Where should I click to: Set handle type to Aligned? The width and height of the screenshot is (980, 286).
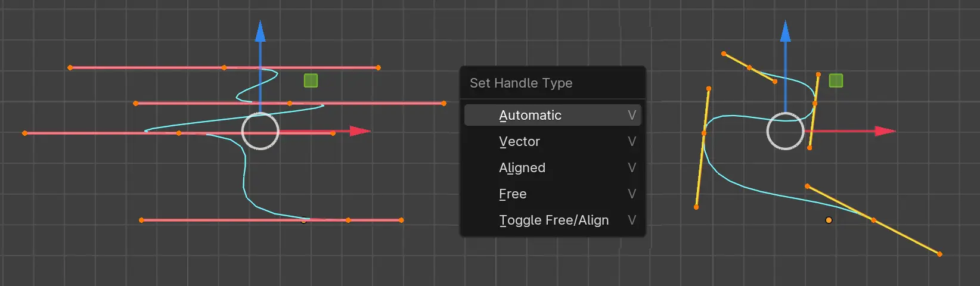(x=522, y=167)
